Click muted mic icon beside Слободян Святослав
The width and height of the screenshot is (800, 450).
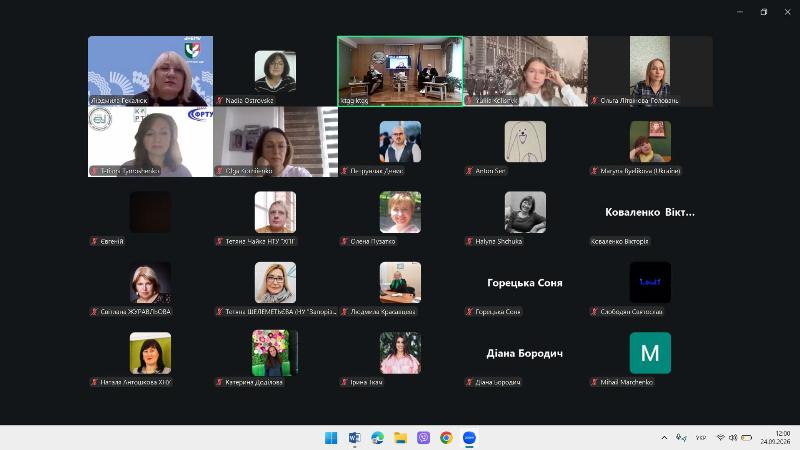594,311
